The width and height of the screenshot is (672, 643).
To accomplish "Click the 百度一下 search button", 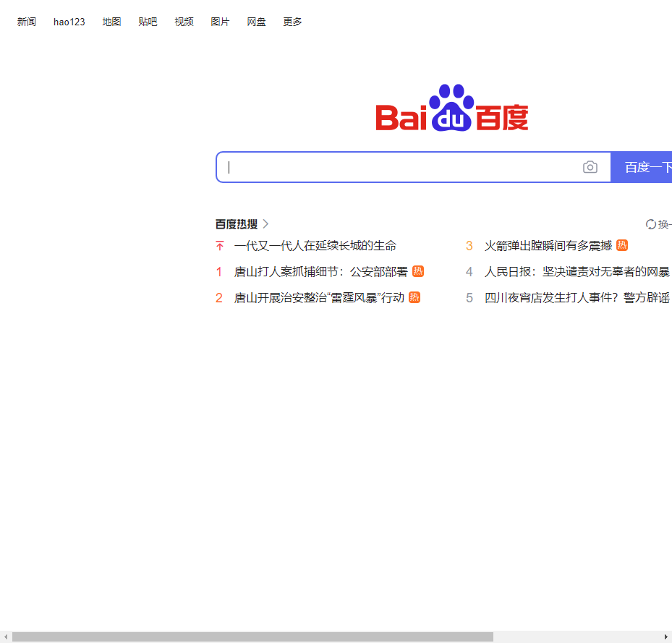I will (641, 167).
